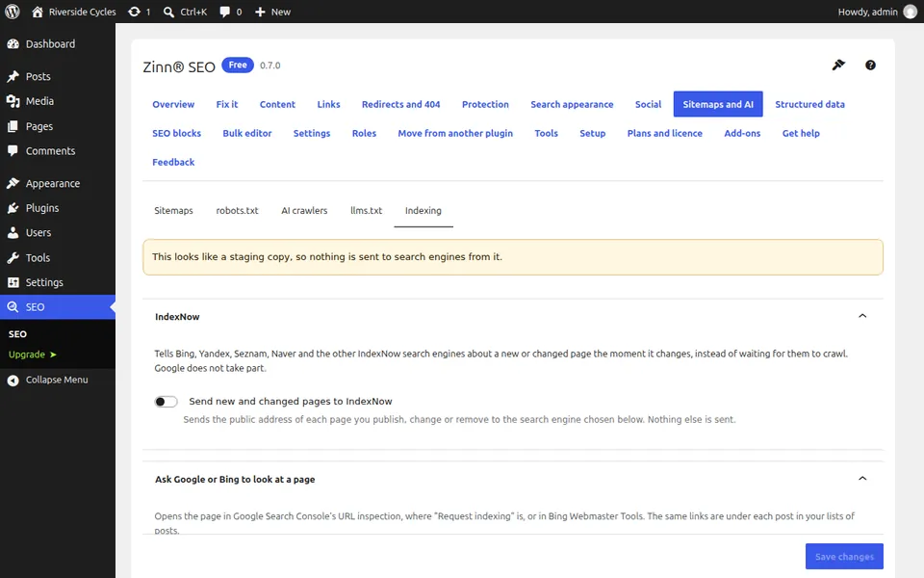Open the Protection tab
Screen dimensions: 924x578
click(485, 104)
